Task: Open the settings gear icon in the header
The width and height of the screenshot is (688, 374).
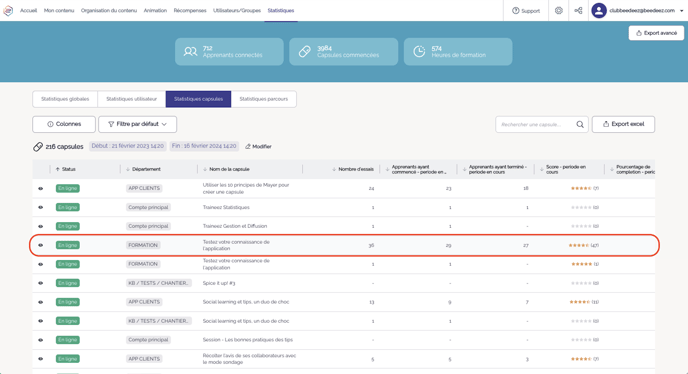Action: point(559,11)
